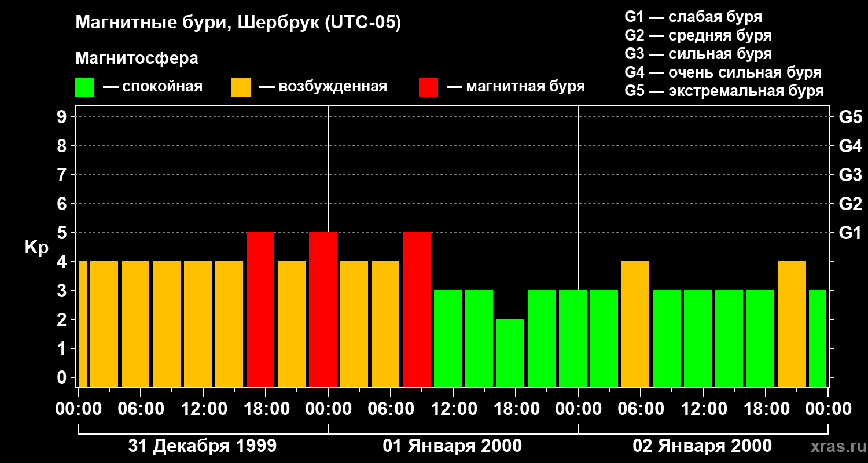Click the last orange bar on 02 Января evening
This screenshot has width=868, height=463.
792,324
